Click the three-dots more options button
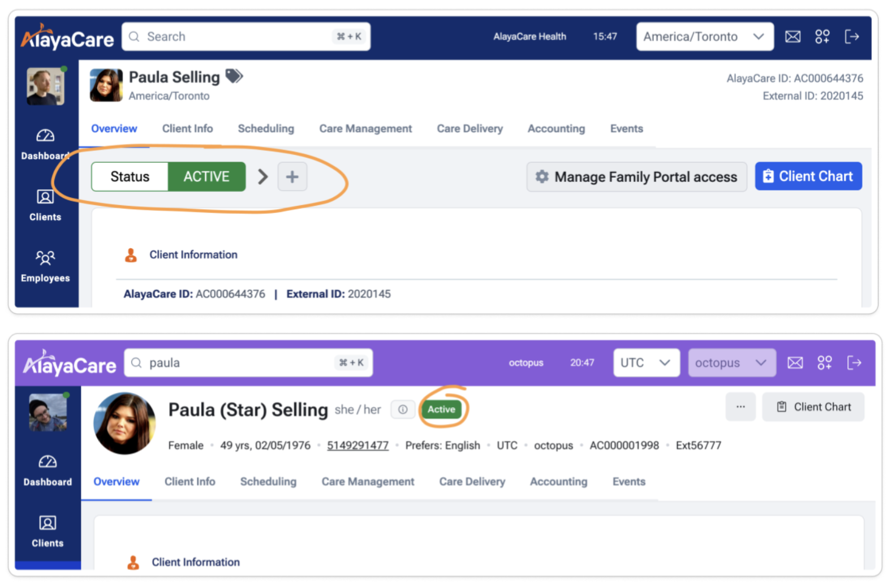 click(x=740, y=407)
